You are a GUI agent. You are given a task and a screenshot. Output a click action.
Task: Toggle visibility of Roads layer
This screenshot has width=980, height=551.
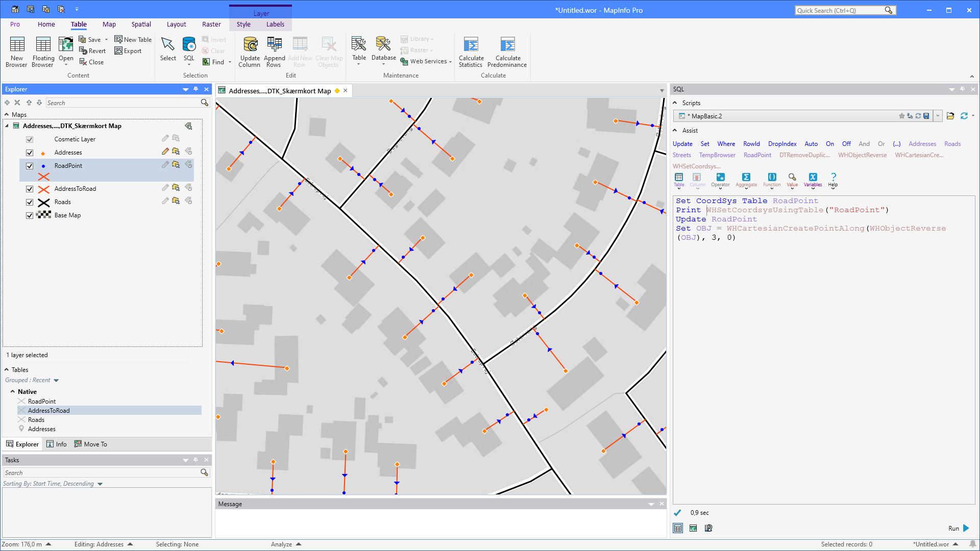point(30,202)
